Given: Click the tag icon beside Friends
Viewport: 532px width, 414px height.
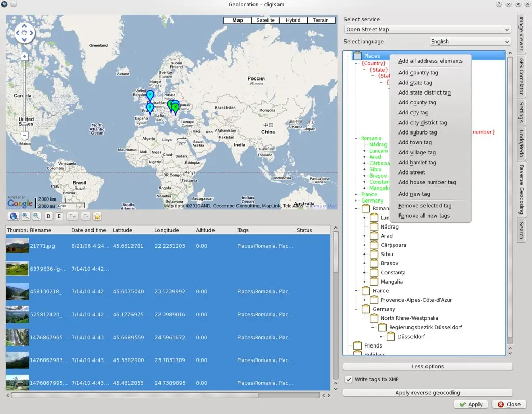Looking at the screenshot, I should click(357, 345).
